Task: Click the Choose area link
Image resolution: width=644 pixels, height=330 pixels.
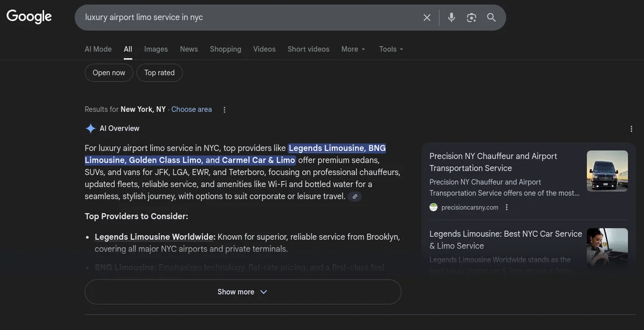Action: 191,109
